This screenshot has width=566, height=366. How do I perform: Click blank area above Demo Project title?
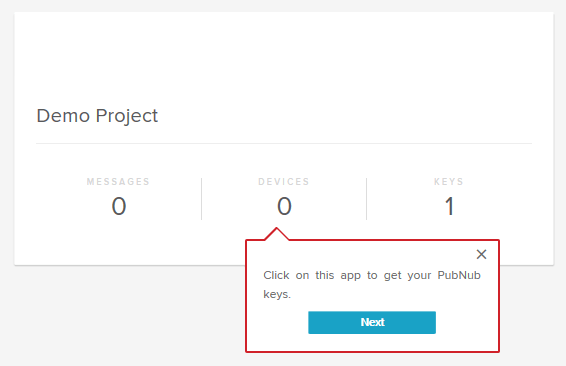pyautogui.click(x=284, y=58)
